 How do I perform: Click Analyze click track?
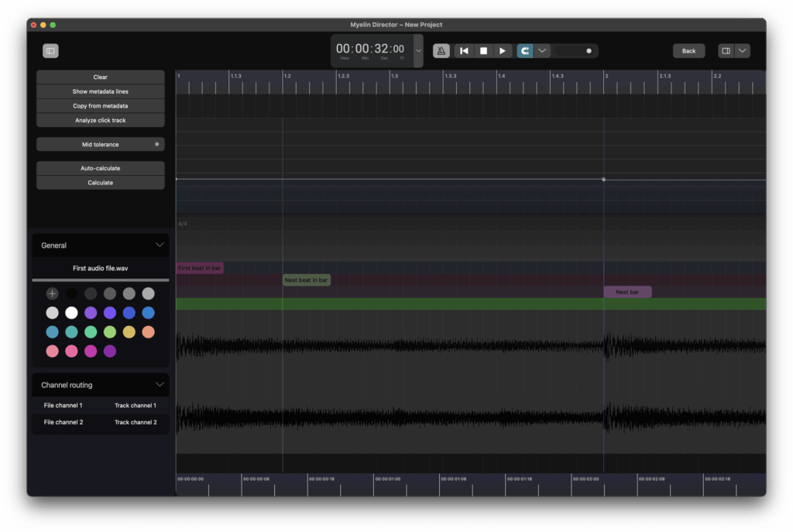[101, 121]
